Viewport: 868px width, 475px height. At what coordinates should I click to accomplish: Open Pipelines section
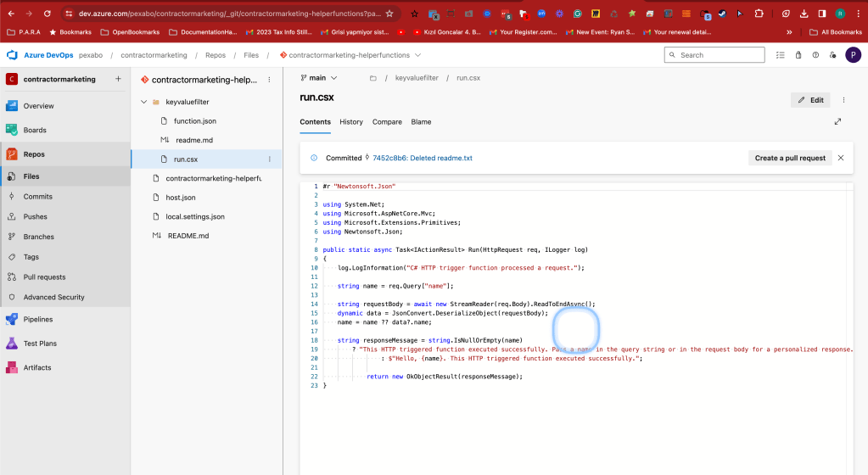click(37, 320)
